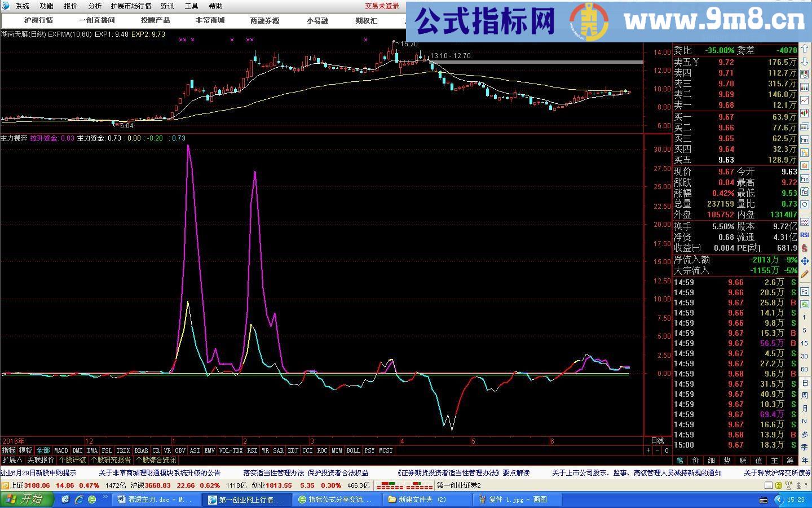The width and height of the screenshot is (812, 508).
Task: Select the 1 minute period in sidebar
Action: click(x=805, y=317)
